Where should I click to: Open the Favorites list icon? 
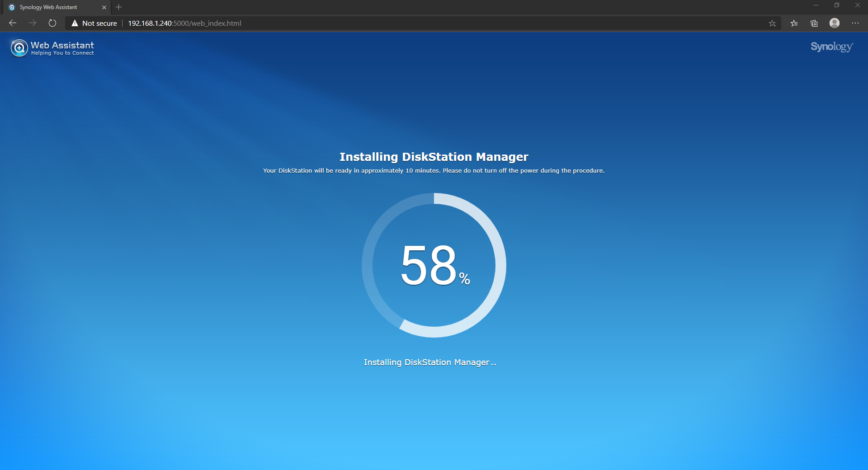794,23
